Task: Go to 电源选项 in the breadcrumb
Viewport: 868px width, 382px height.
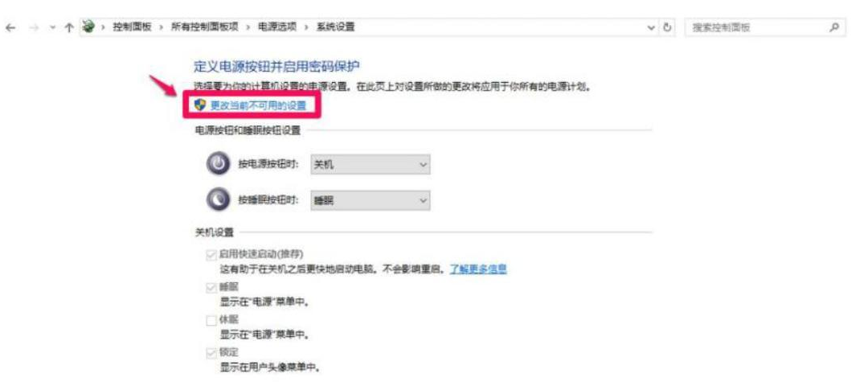Action: click(276, 27)
